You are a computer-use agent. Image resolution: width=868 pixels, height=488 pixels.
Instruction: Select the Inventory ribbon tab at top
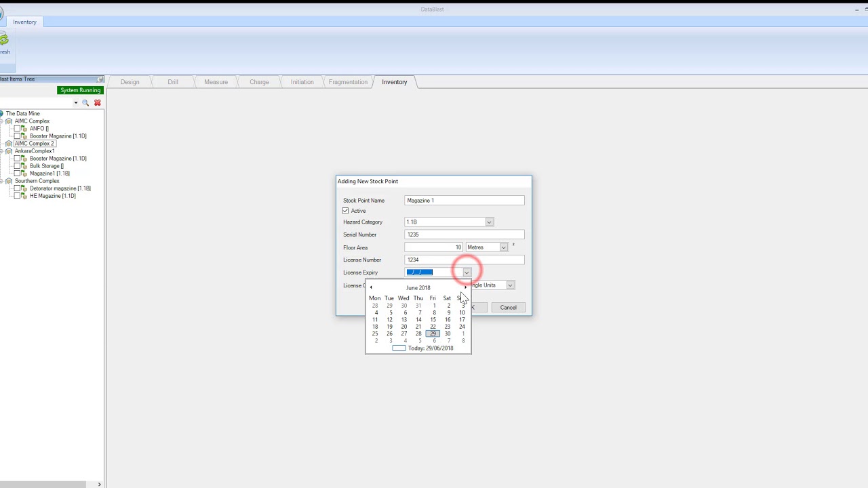pyautogui.click(x=24, y=22)
